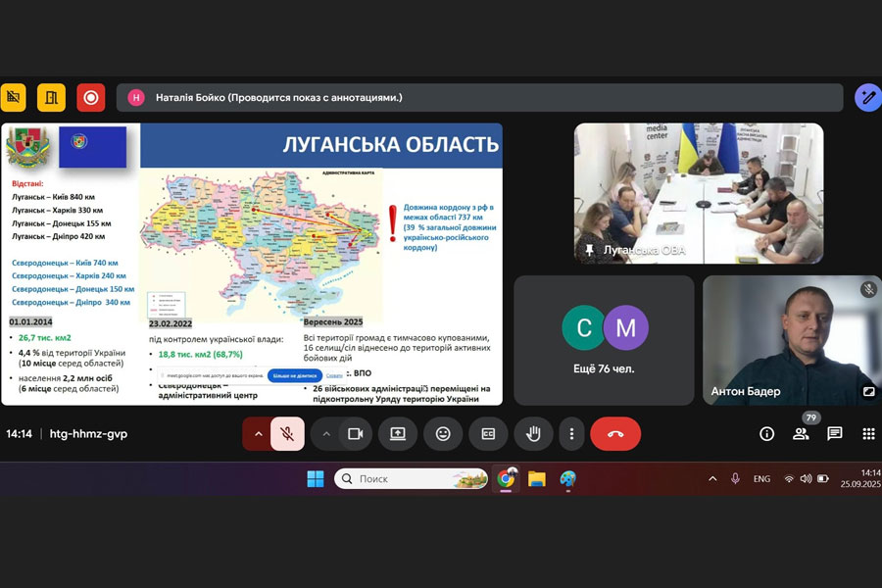This screenshot has width=882, height=588.
Task: Click the blue button in the screen-sharing notice
Action: [295, 375]
